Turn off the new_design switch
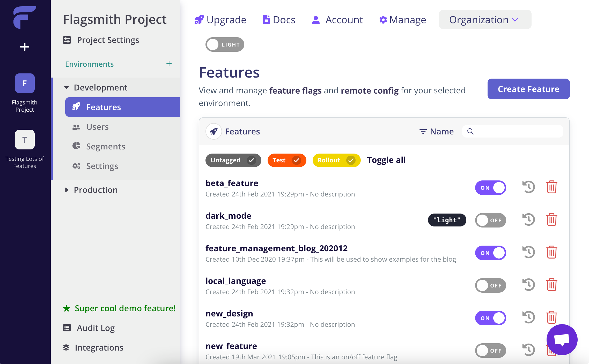The height and width of the screenshot is (364, 589). (490, 318)
